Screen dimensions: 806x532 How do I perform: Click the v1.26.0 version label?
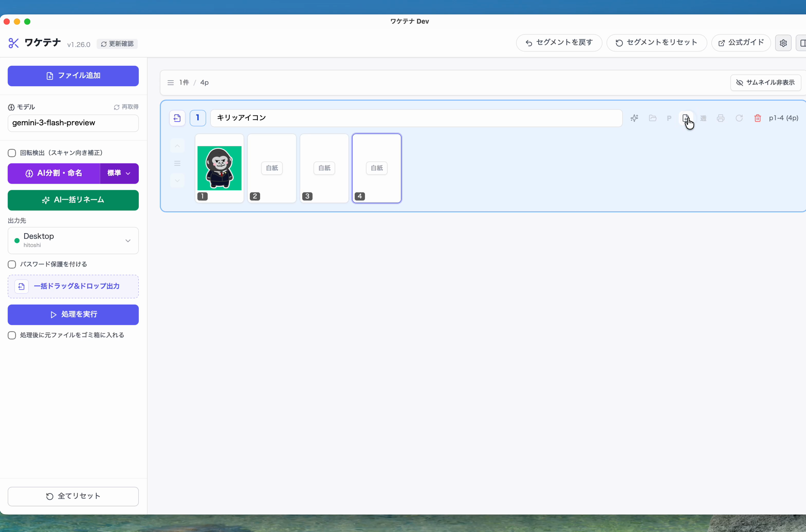(79, 44)
